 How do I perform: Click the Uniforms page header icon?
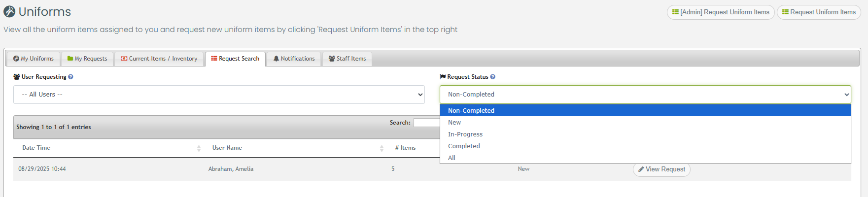[x=9, y=11]
